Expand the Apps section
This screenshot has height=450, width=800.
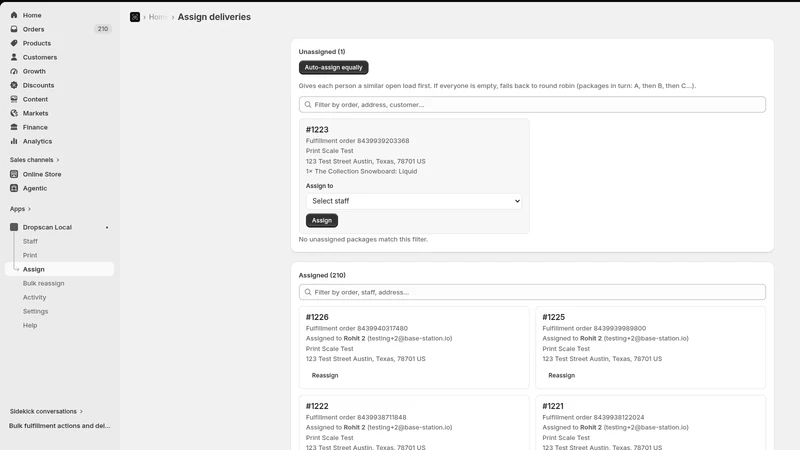[x=20, y=209]
